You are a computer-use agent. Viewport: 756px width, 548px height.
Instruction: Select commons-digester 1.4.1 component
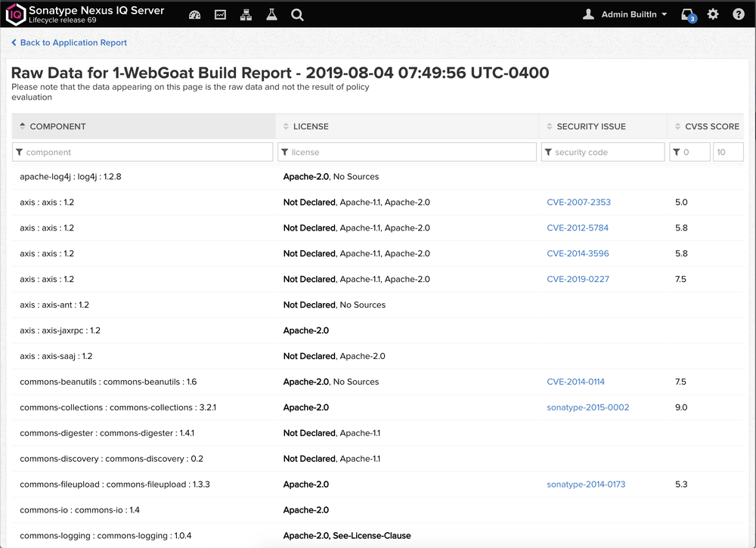[x=107, y=433]
